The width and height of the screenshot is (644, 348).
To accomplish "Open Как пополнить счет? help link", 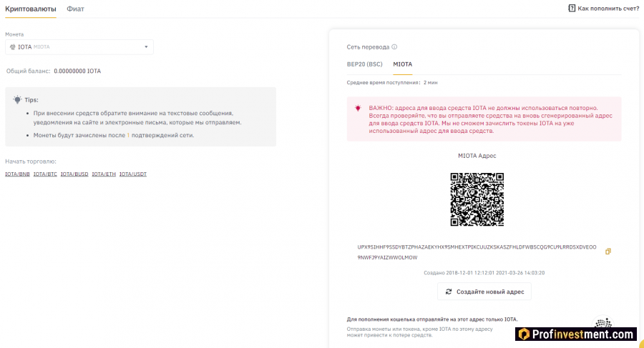I will (x=608, y=8).
